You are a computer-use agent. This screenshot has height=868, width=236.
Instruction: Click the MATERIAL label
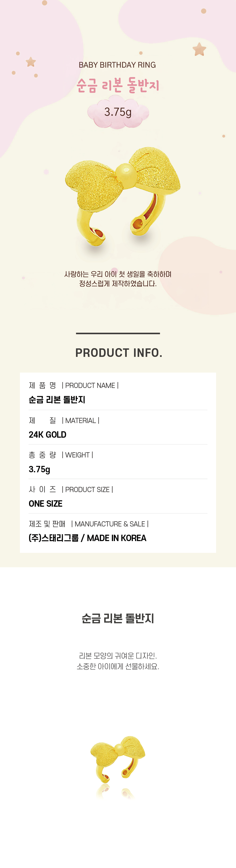coord(80,420)
